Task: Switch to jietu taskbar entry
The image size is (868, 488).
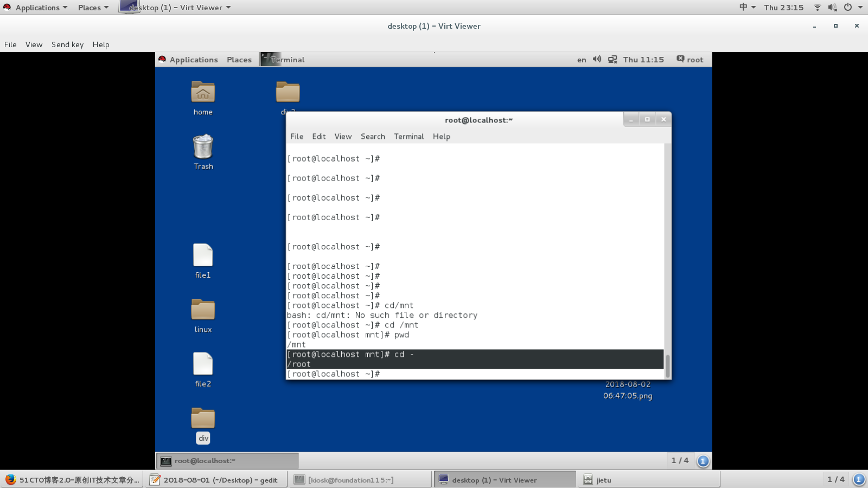Action: [x=649, y=480]
